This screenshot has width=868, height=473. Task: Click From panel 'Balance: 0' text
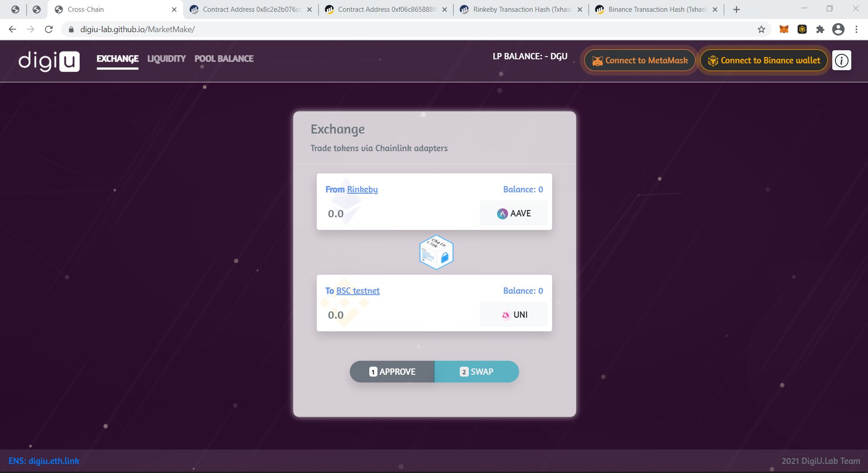click(523, 190)
